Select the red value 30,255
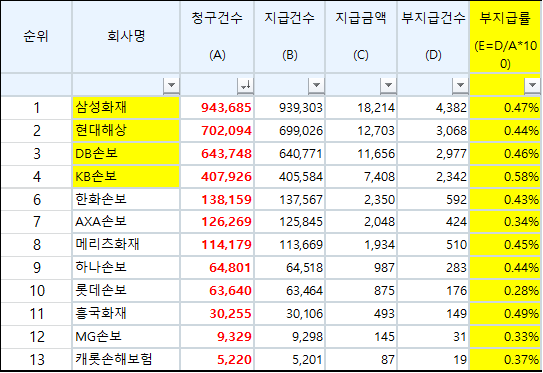543x373 pixels. (230, 314)
